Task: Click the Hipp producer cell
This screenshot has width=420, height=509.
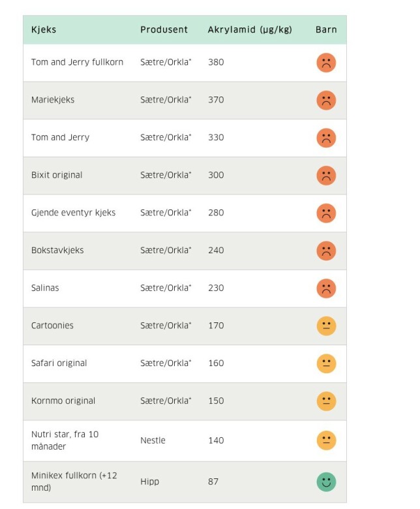Action: pos(149,482)
